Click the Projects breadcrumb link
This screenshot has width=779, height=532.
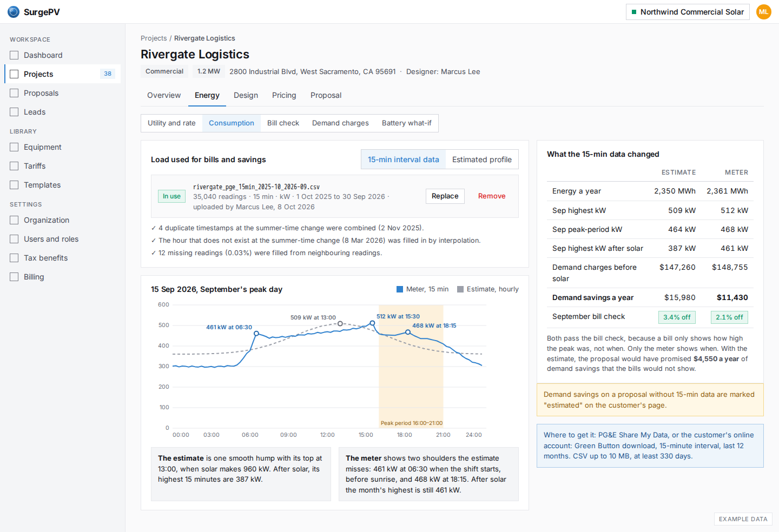(154, 38)
